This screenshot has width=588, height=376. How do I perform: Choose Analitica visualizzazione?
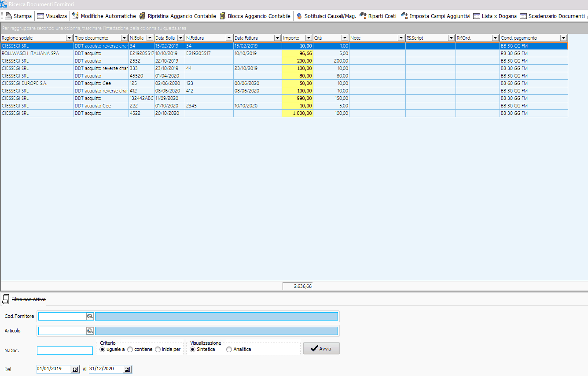(x=229, y=349)
